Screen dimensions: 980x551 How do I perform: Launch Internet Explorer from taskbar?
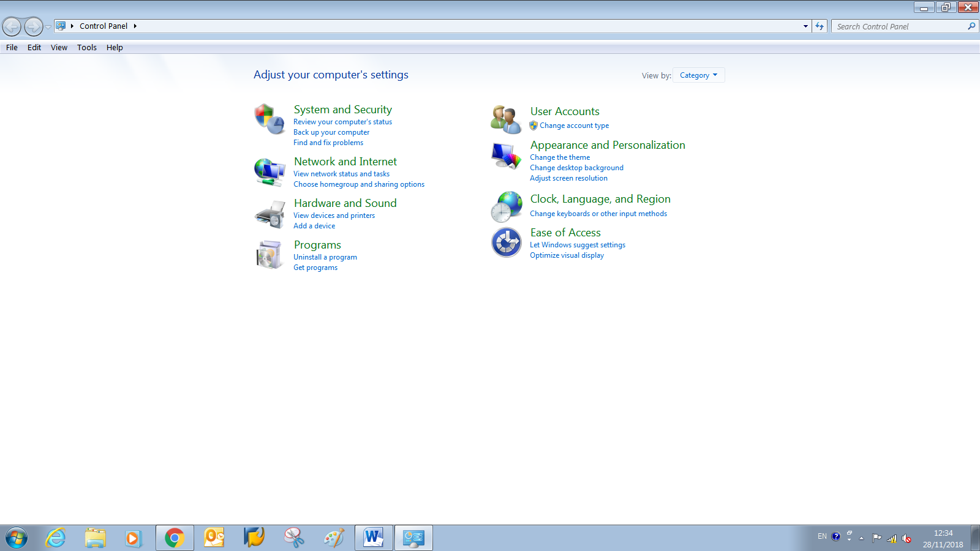coord(56,538)
